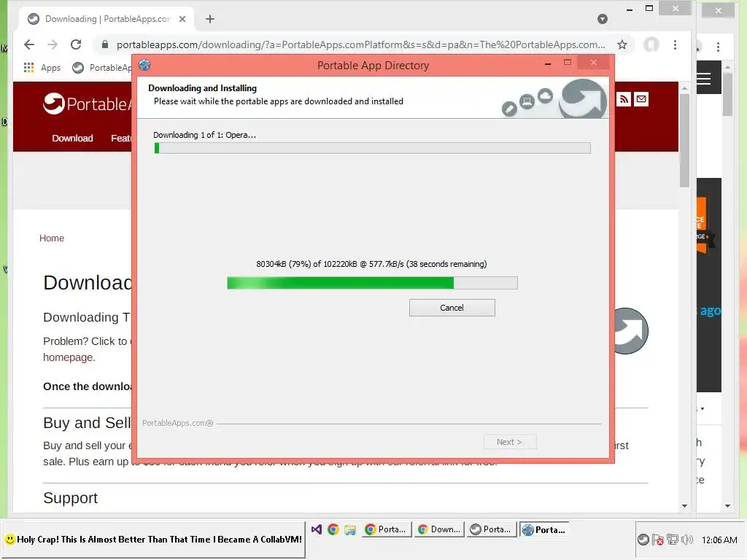View site lock information icon

[105, 44]
